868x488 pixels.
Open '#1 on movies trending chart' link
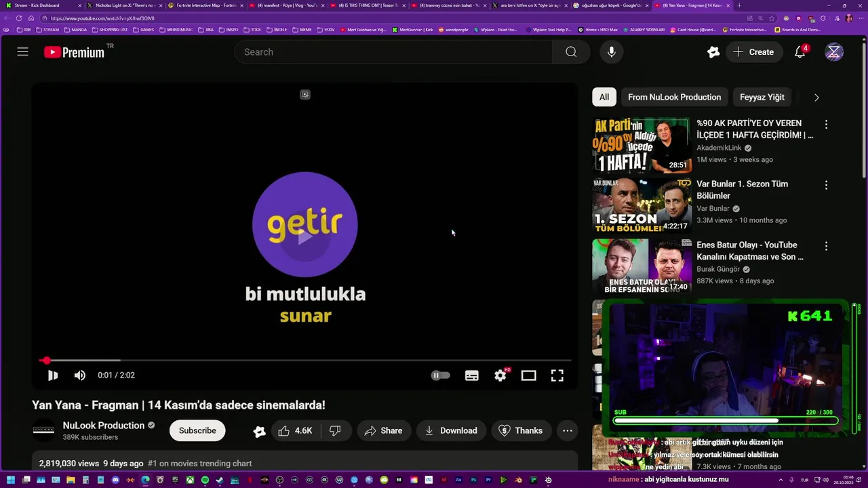click(x=199, y=464)
